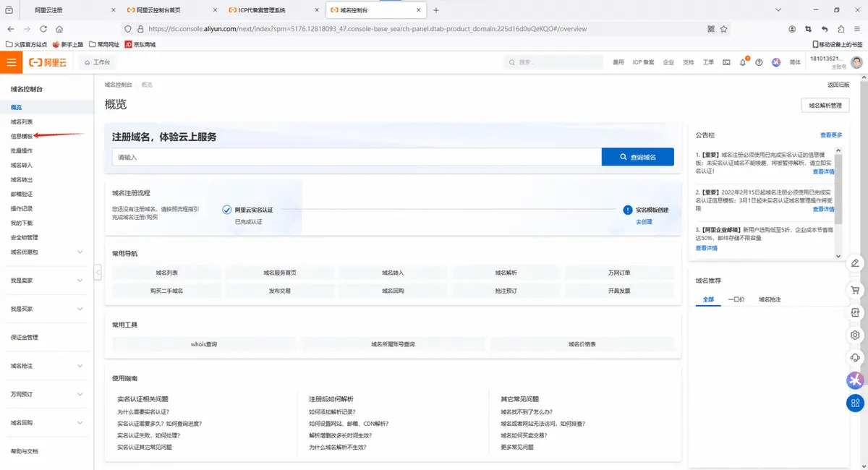Open 域名列表 in the sidebar
868x470 pixels.
click(x=22, y=121)
